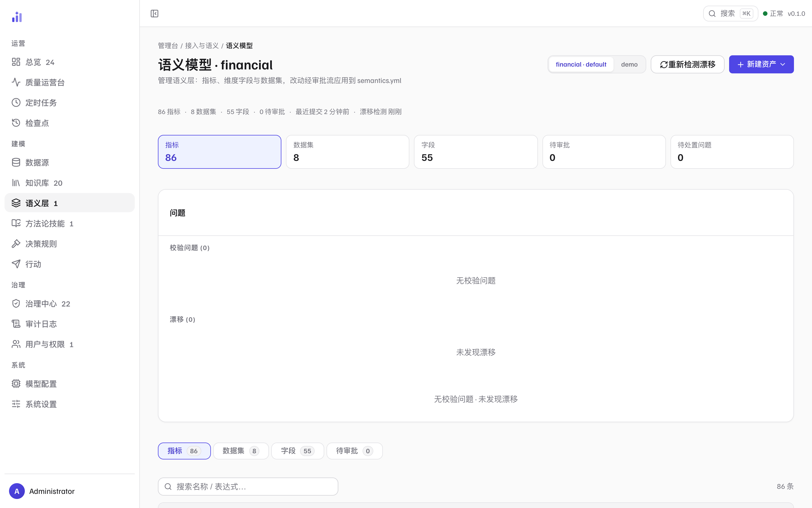Open 模型配置 chip icon
Screen dimensions: 812x508
pyautogui.click(x=16, y=384)
